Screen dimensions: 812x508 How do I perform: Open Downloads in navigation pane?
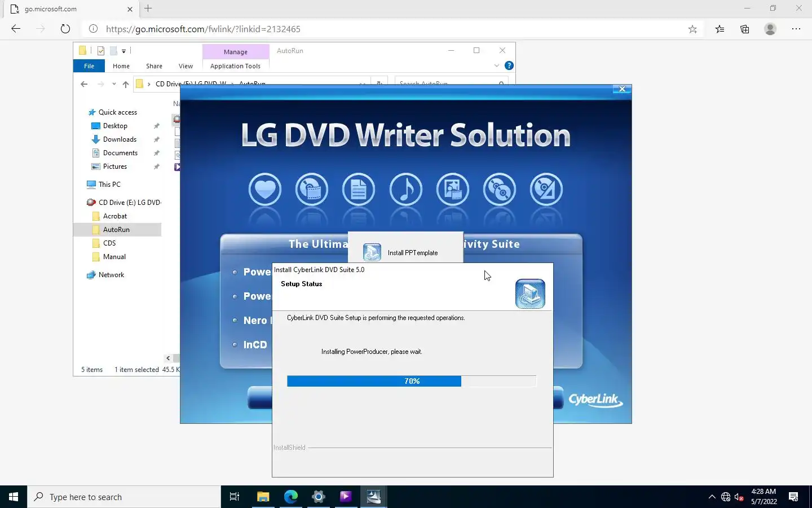120,139
